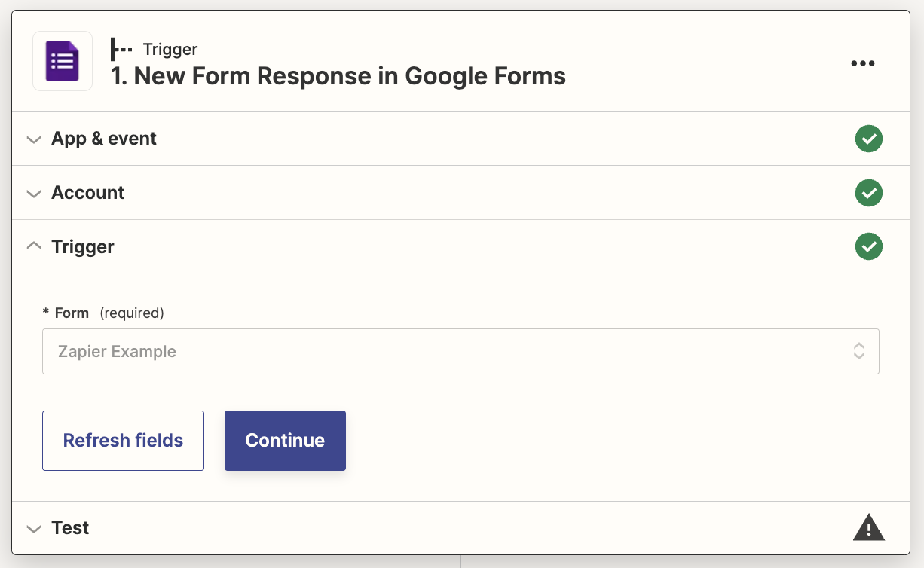Image resolution: width=924 pixels, height=568 pixels.
Task: Click the Form dropdown up-down arrows
Action: point(858,351)
